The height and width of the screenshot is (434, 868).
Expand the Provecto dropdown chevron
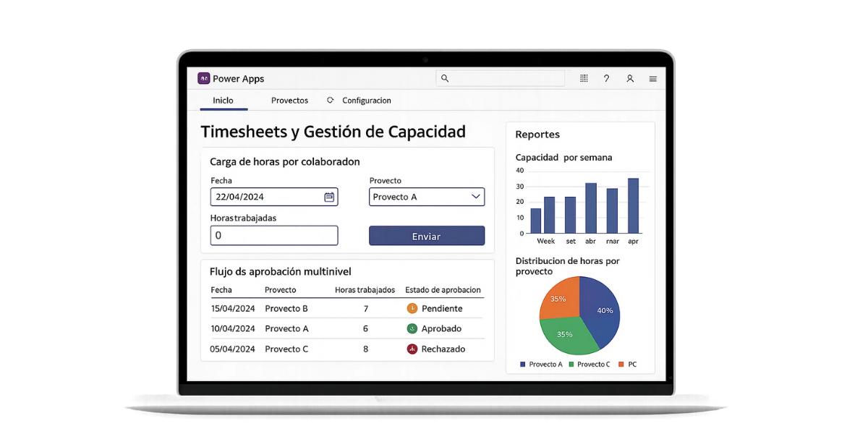tap(476, 196)
